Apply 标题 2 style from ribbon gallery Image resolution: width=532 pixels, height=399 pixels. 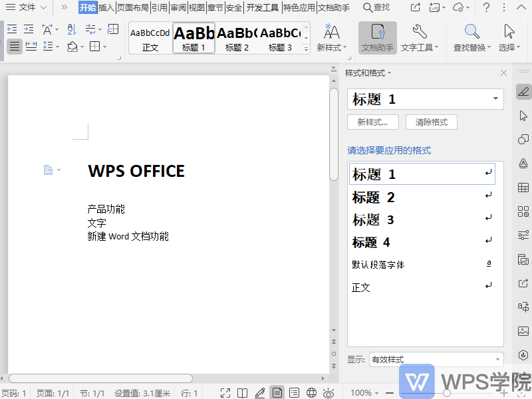(237, 38)
